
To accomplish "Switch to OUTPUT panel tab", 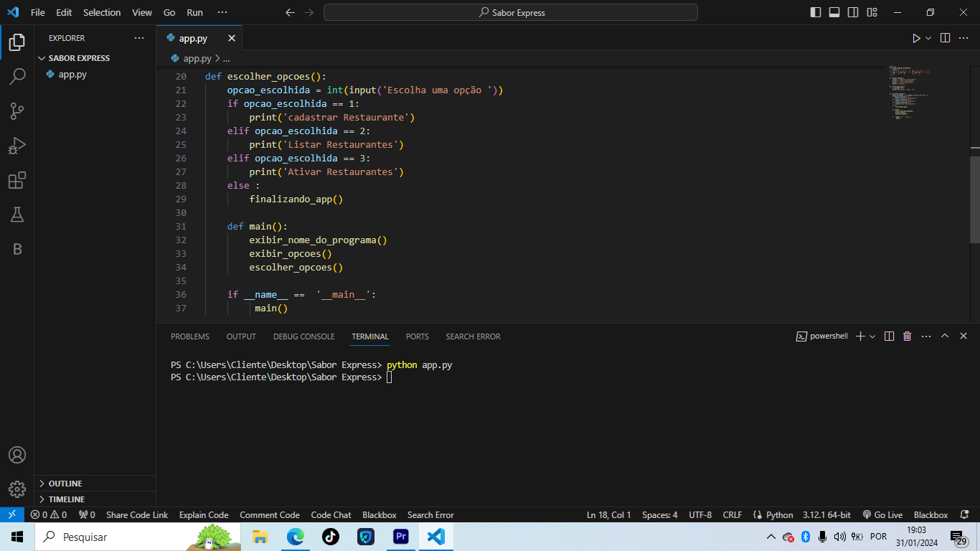I will (241, 336).
